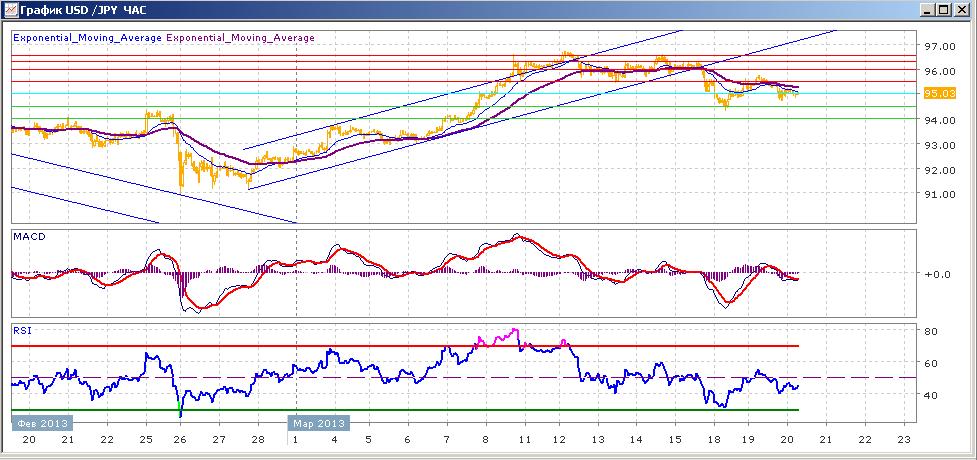Click the 91.00 price axis label
Viewport: 977px width, 460px height.
(x=940, y=194)
